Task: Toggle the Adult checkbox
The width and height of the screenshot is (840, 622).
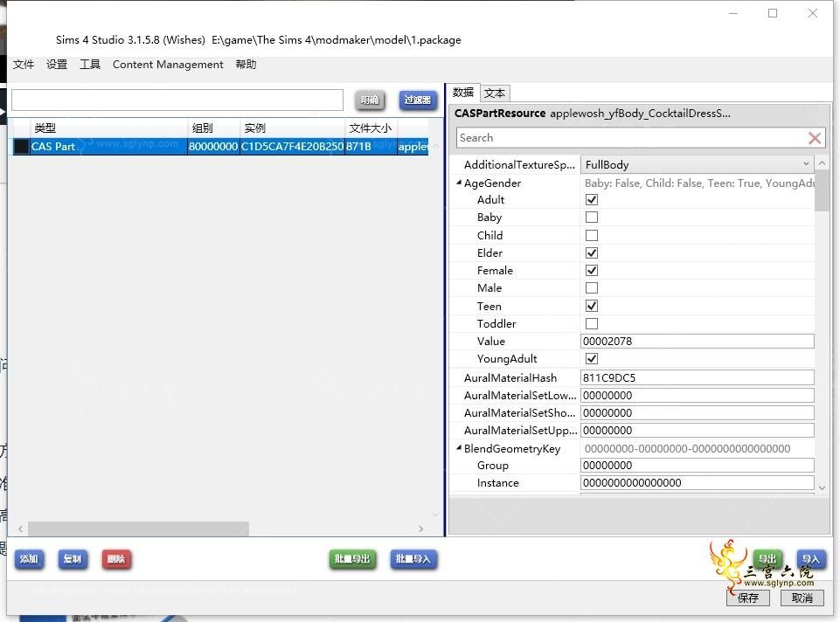Action: tap(592, 200)
